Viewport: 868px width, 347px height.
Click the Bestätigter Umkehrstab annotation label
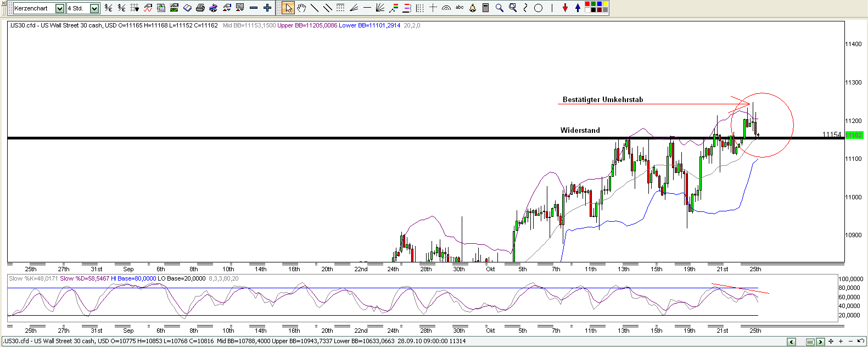tap(603, 99)
